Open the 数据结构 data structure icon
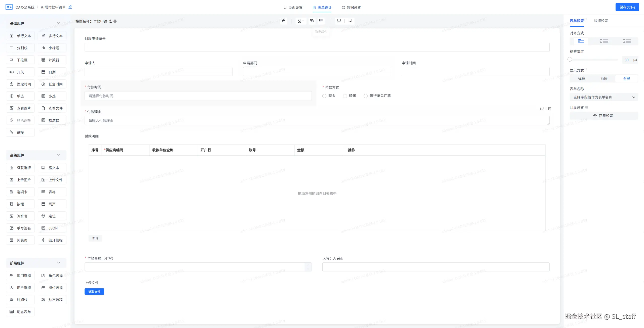 tap(321, 21)
